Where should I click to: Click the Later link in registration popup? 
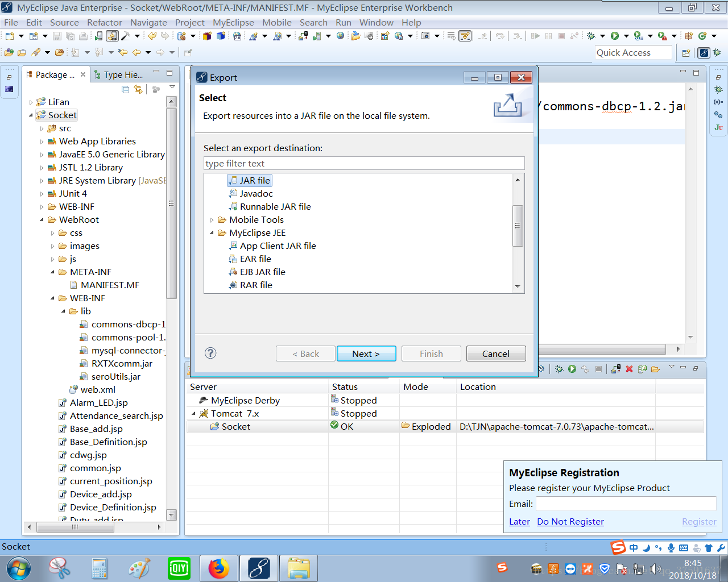pos(519,522)
